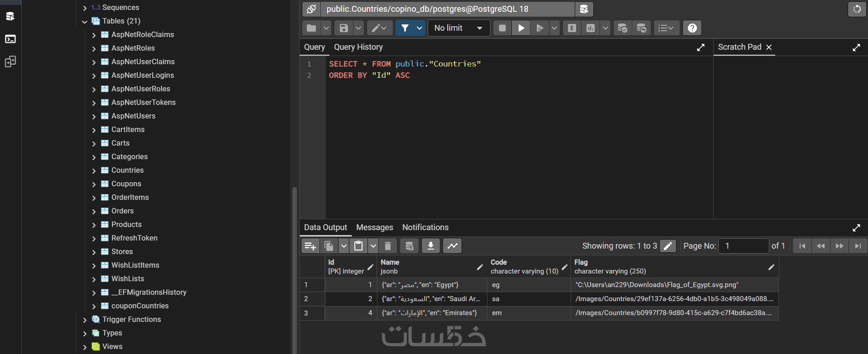
Task: Close the Scratch Pad tab
Action: point(769,47)
